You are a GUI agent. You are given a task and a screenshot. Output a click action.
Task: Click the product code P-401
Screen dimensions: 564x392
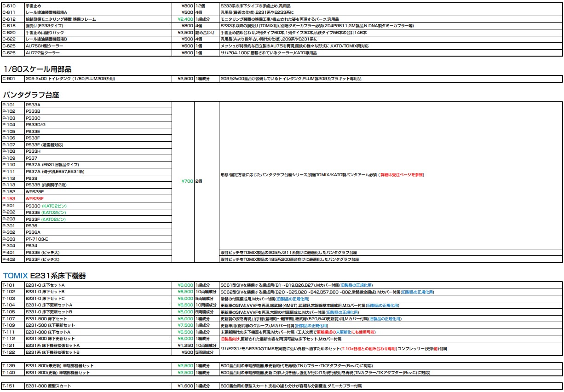coord(9,253)
